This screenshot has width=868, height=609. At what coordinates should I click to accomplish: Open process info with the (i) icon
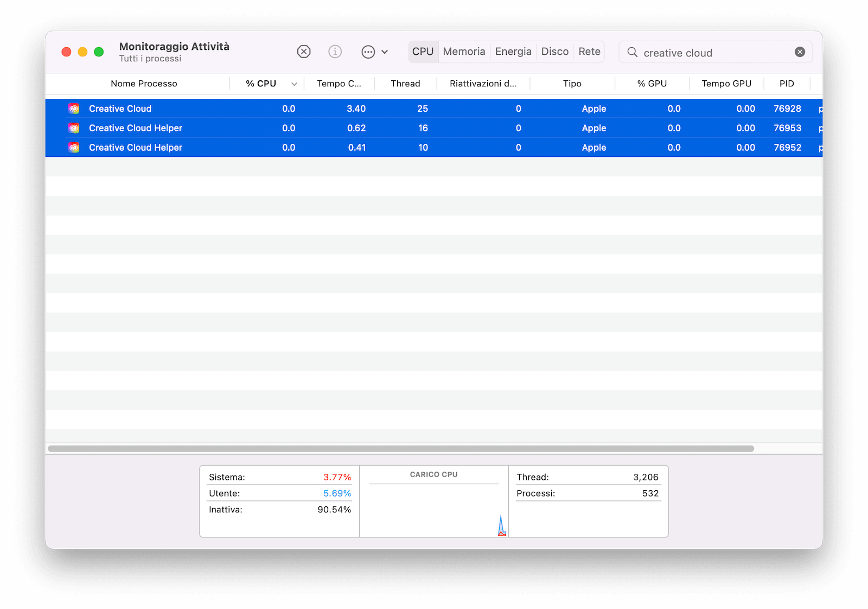[335, 52]
